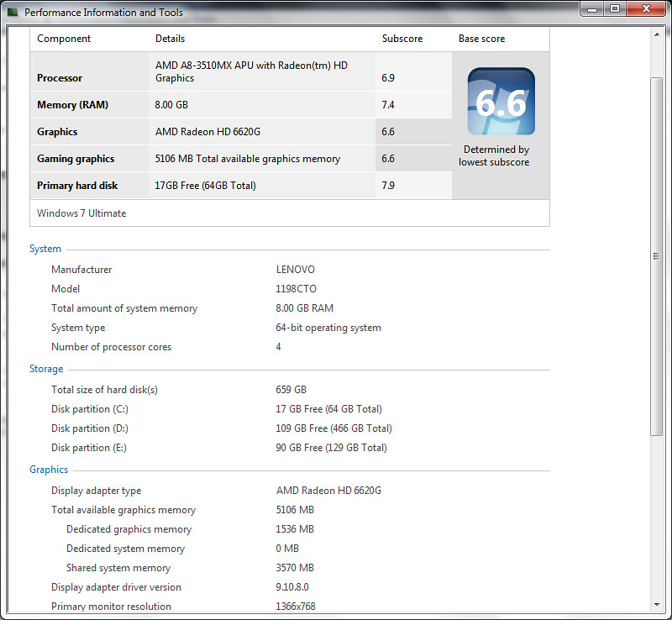Image resolution: width=672 pixels, height=620 pixels.
Task: Click the Graphics section heading
Action: click(49, 470)
